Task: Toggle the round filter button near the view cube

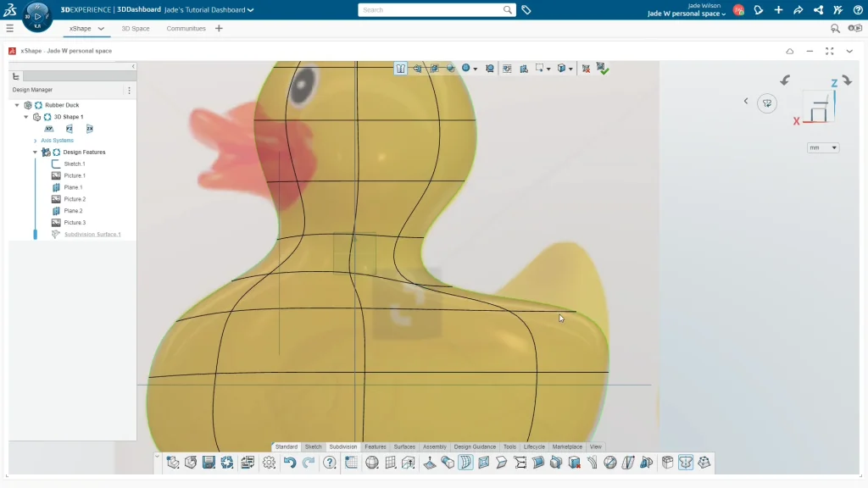Action: click(x=767, y=103)
